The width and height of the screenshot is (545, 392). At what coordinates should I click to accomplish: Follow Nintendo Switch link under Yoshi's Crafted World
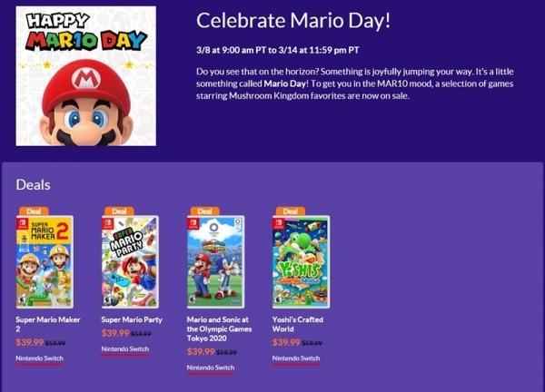click(x=296, y=358)
